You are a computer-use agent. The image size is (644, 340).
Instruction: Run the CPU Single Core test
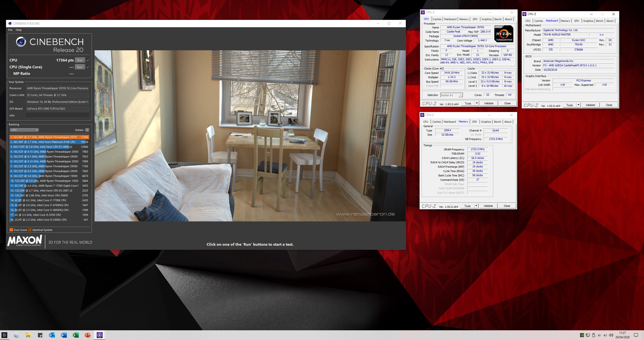(x=80, y=67)
